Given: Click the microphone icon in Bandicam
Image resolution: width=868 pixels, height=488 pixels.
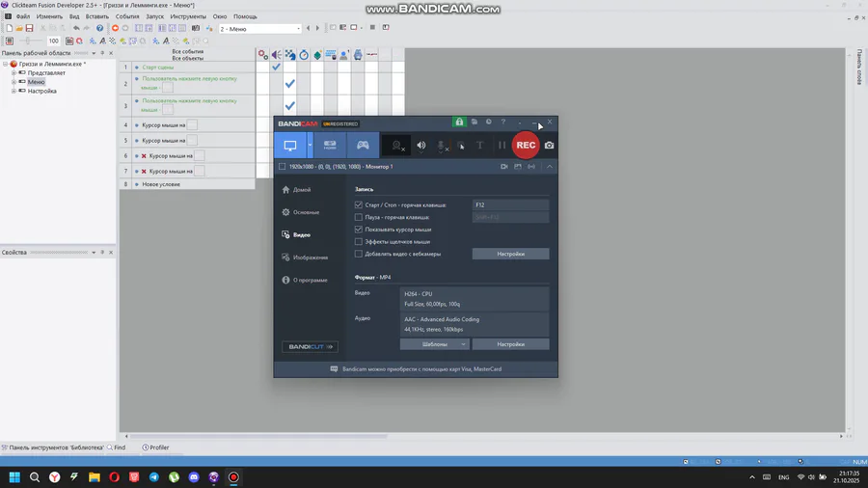Looking at the screenshot, I should tap(441, 146).
